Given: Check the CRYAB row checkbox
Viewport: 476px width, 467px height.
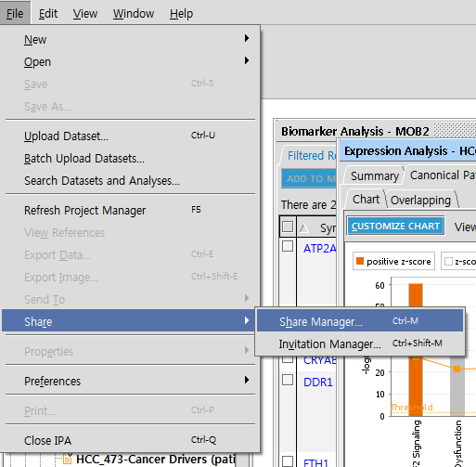Looking at the screenshot, I should coord(288,359).
